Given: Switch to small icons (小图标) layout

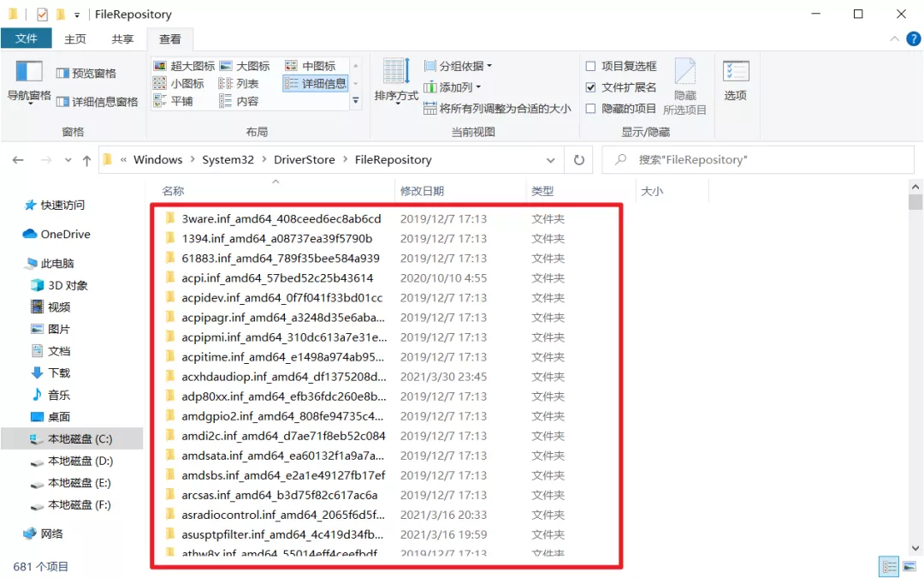Looking at the screenshot, I should pos(179,84).
